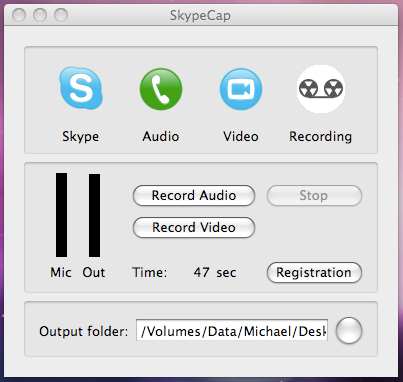Click the Recording tape reel icon

(321, 89)
